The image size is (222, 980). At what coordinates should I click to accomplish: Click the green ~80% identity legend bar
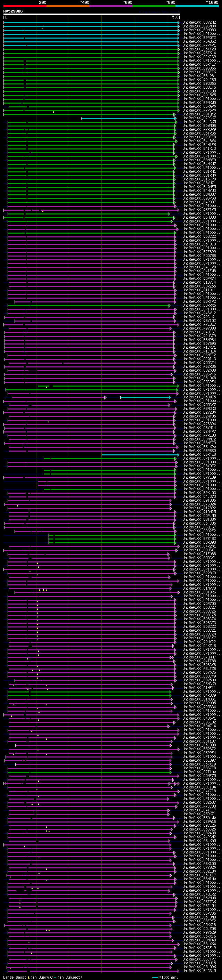[154, 6]
